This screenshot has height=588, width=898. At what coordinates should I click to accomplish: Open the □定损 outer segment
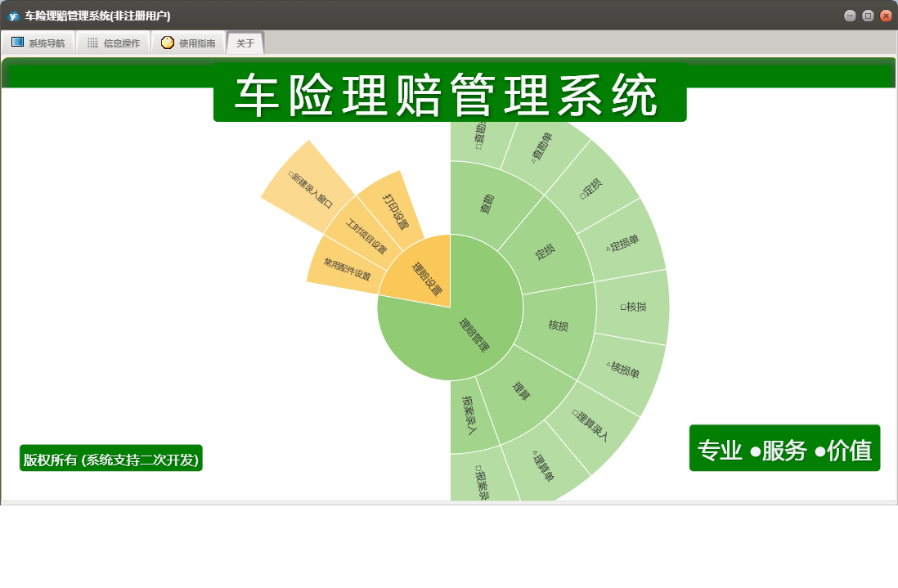pyautogui.click(x=592, y=188)
